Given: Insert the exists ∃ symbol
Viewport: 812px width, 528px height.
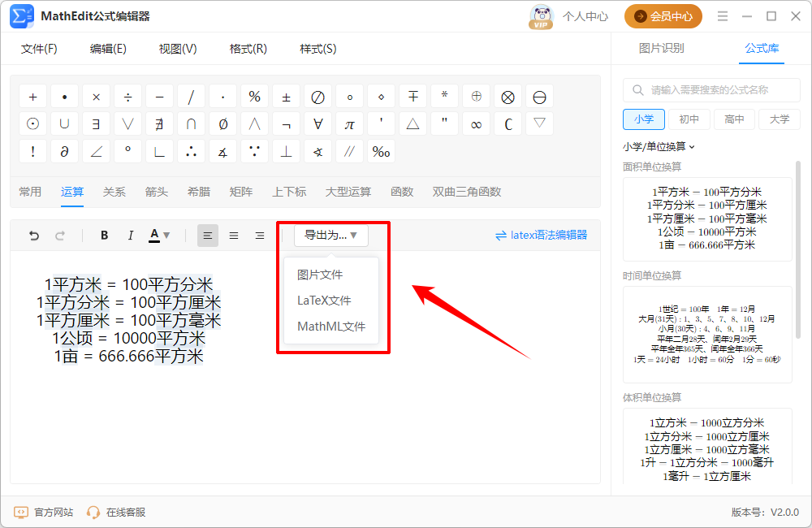Looking at the screenshot, I should [97, 123].
